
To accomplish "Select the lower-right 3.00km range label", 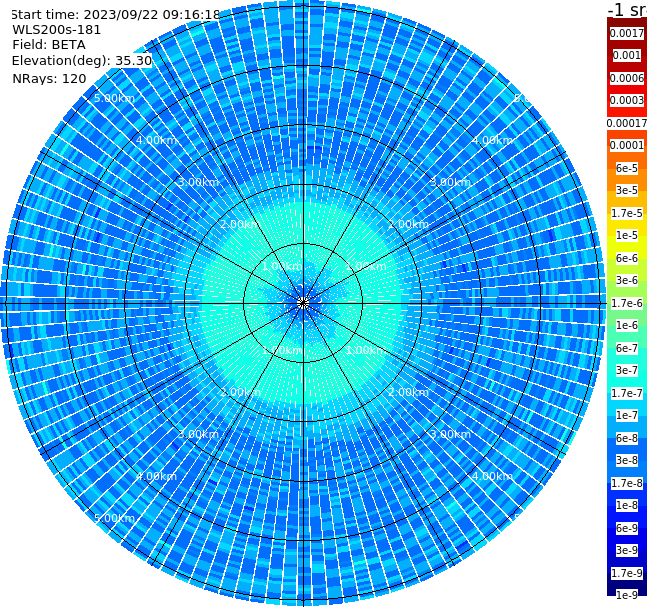I will pos(450,434).
